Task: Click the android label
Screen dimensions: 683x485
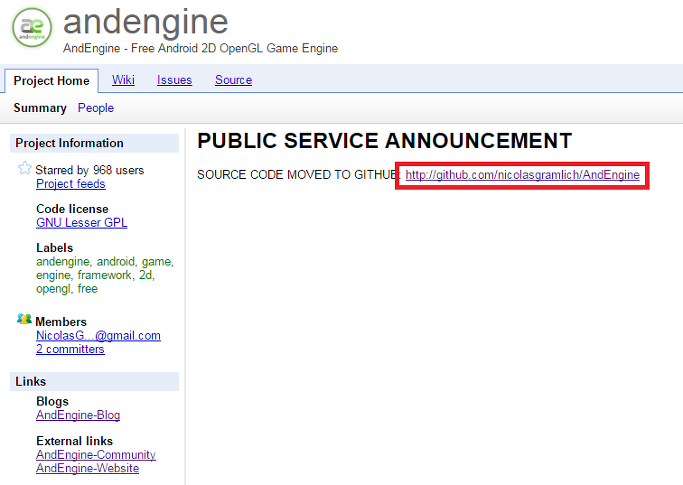Action: [115, 261]
